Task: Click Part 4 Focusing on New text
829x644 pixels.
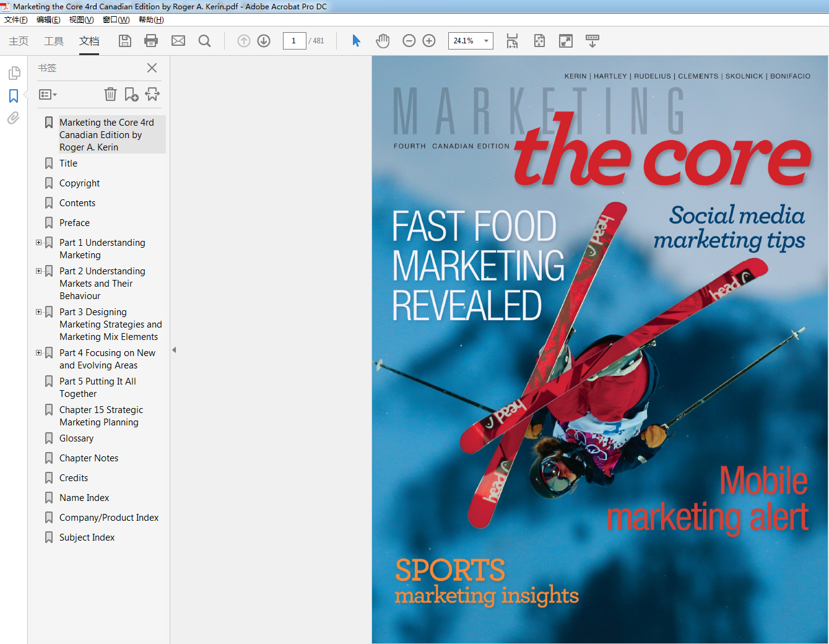Action: tap(107, 359)
